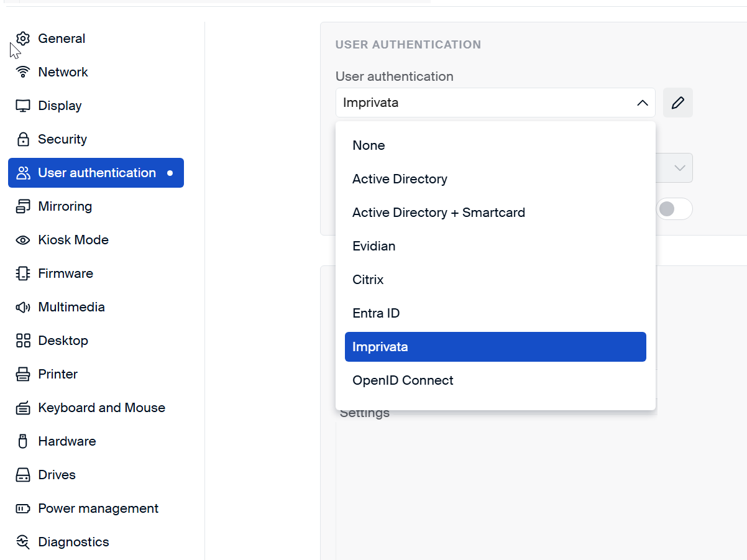Screen dimensions: 747x560
Task: Click the Hardware USB icon
Action: click(x=23, y=441)
